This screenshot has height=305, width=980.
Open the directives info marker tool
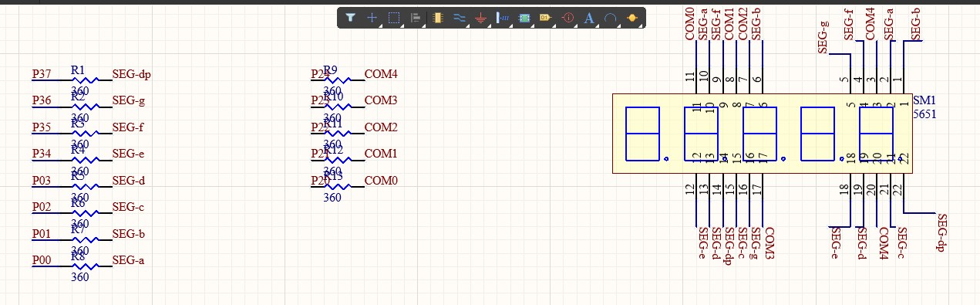(x=568, y=17)
